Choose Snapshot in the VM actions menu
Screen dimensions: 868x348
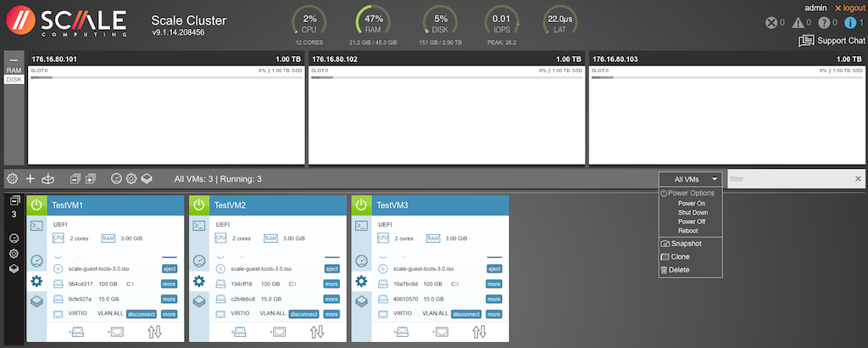(x=686, y=244)
